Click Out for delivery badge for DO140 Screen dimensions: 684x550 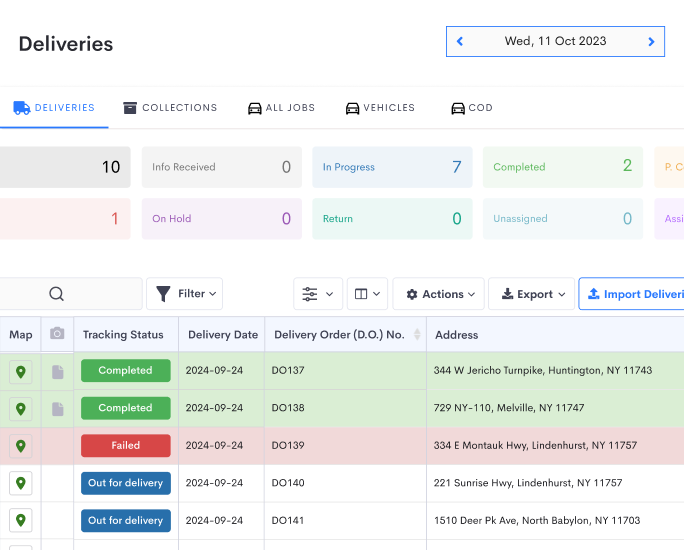tap(126, 483)
